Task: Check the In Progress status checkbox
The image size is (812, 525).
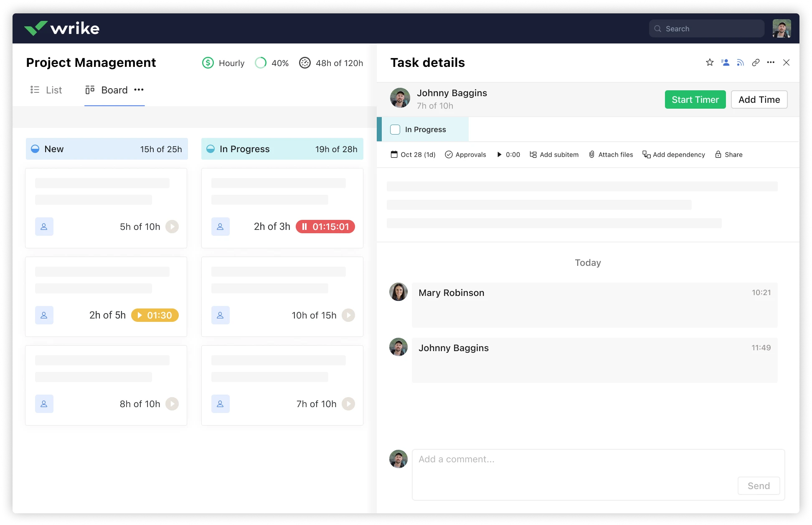Action: [x=395, y=130]
